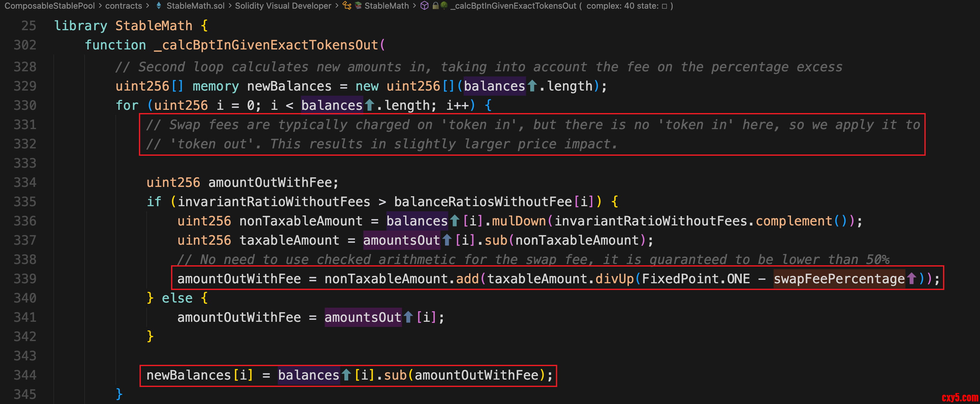Click the Ethereum Solidity file icon in breadcrumb
This screenshot has width=980, height=404.
(159, 6)
